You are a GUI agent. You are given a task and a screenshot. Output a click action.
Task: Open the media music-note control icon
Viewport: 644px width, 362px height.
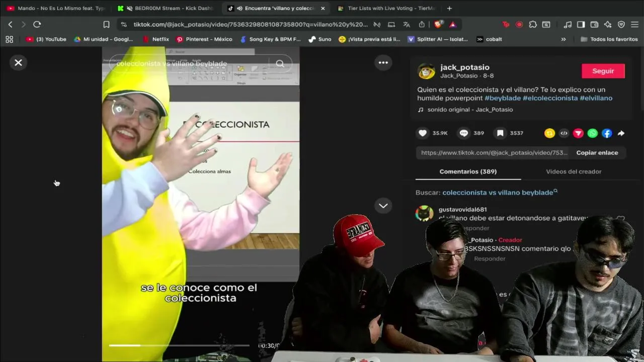(568, 24)
